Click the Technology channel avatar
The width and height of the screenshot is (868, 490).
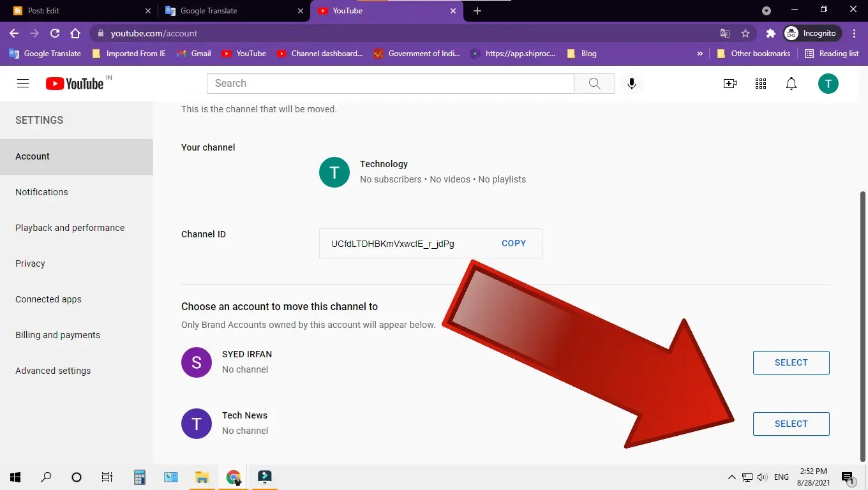pos(334,172)
